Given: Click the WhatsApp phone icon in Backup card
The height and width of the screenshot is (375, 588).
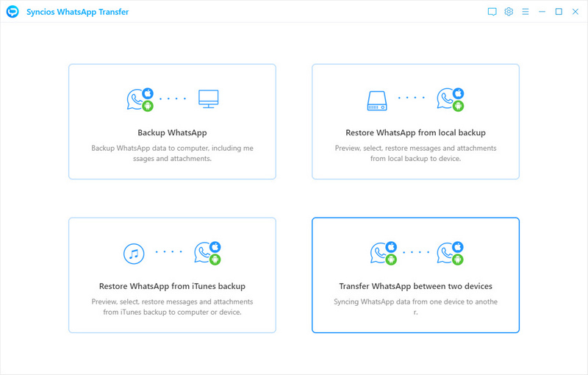Looking at the screenshot, I should [x=140, y=99].
